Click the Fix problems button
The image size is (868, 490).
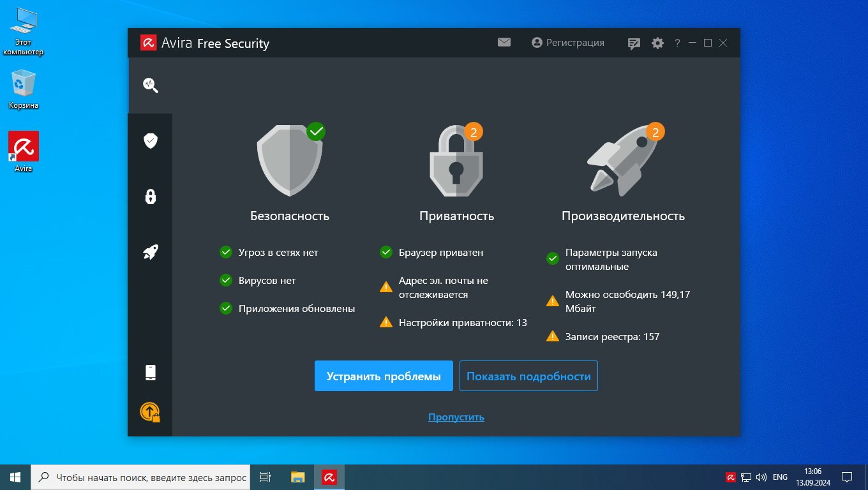tap(384, 376)
